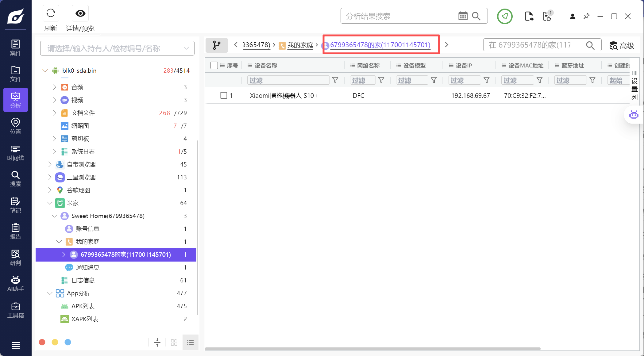Open the Timeline sidebar section
644x356 pixels.
(16, 153)
